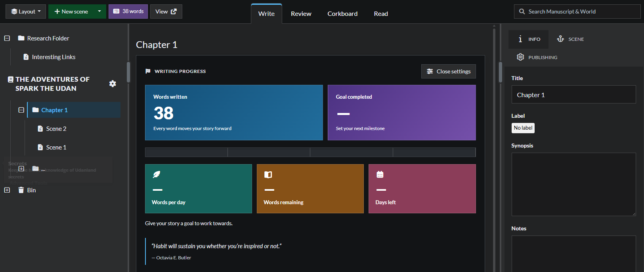644x272 pixels.
Task: Collapse the Research Folder tree node
Action: [x=7, y=38]
